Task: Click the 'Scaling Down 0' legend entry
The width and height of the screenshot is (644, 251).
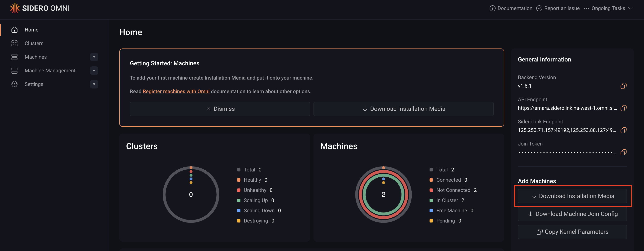Action: [x=259, y=211]
